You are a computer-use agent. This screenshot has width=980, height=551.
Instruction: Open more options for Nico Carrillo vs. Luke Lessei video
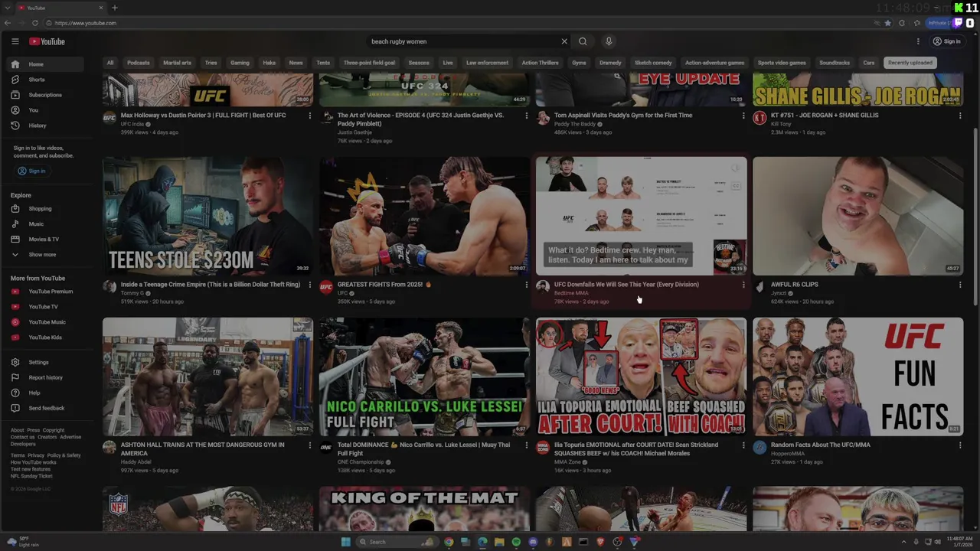526,445
